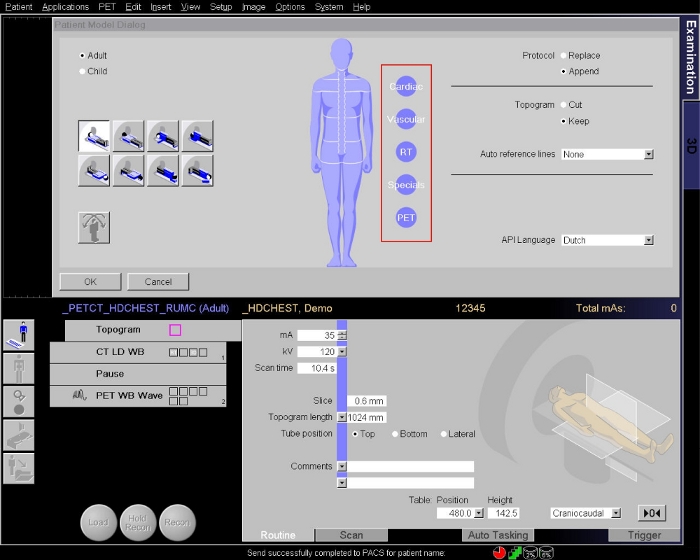The image size is (700, 560).
Task: Open the Craniocaudal direction dropdown
Action: pyautogui.click(x=615, y=513)
